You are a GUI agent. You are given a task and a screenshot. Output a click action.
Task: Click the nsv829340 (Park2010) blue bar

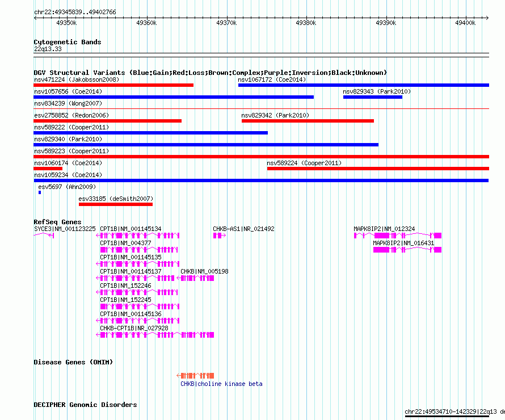tap(206, 145)
